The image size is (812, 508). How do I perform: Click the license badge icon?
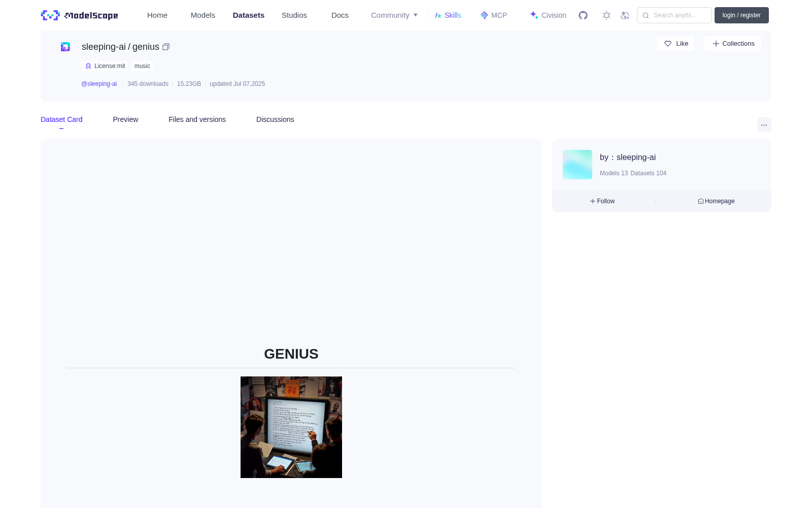[88, 66]
